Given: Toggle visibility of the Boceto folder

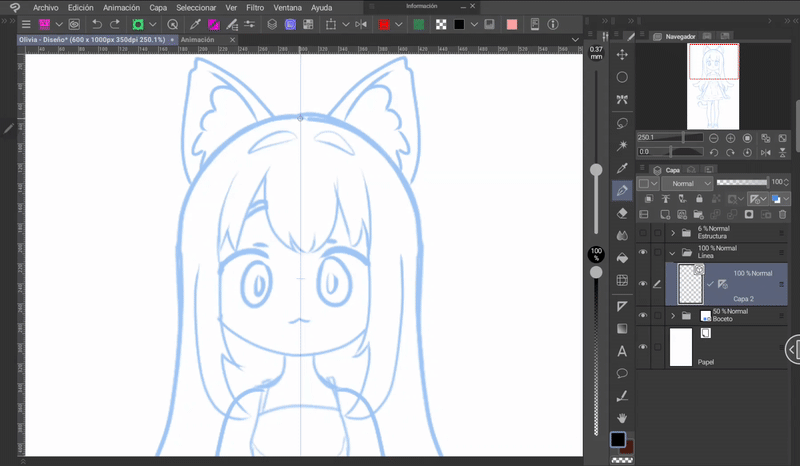Looking at the screenshot, I should (643, 315).
